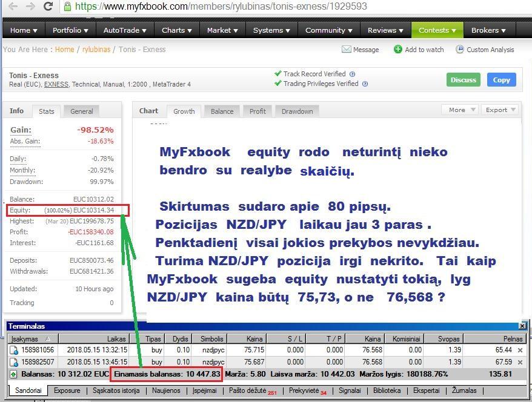
Task: Click the envelope Message icon
Action: pos(346,50)
